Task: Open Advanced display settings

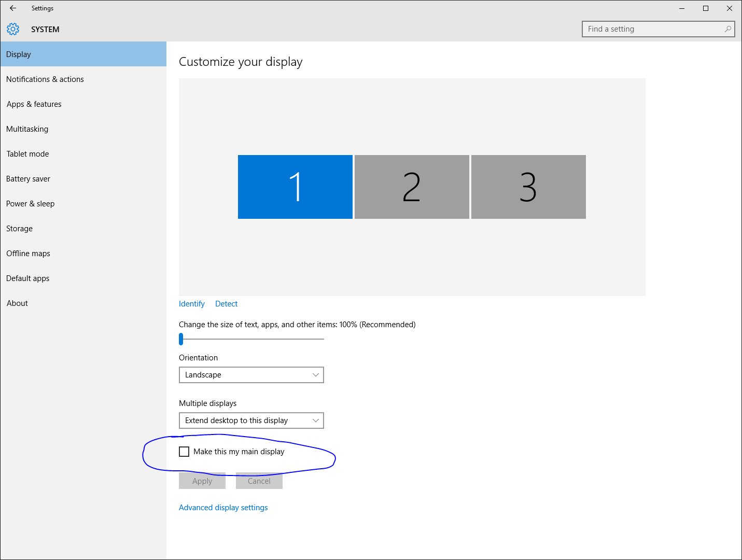Action: coord(223,508)
